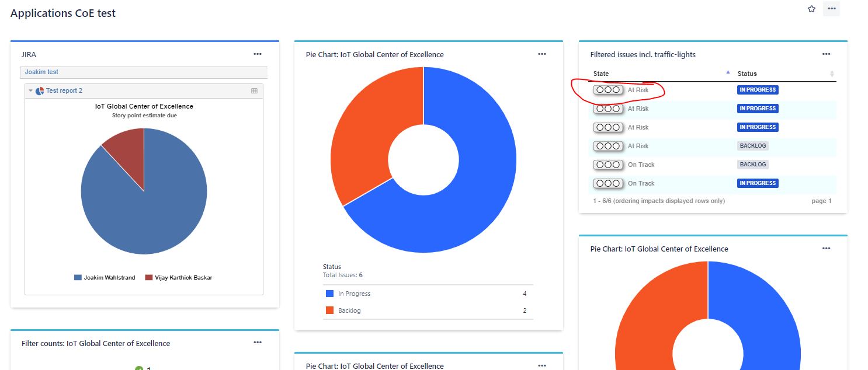868x370 pixels.
Task: Click the Applications CoE test dashboard title
Action: 63,13
